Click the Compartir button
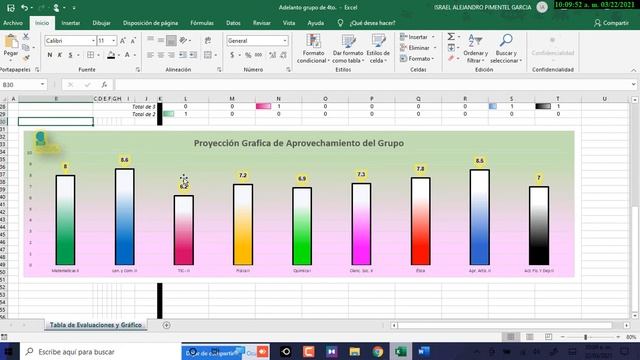The height and width of the screenshot is (360, 640). [x=611, y=23]
